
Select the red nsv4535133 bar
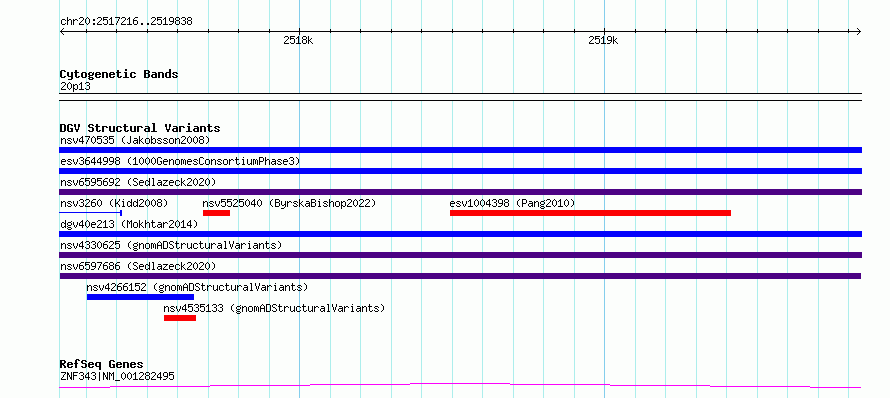[x=180, y=318]
